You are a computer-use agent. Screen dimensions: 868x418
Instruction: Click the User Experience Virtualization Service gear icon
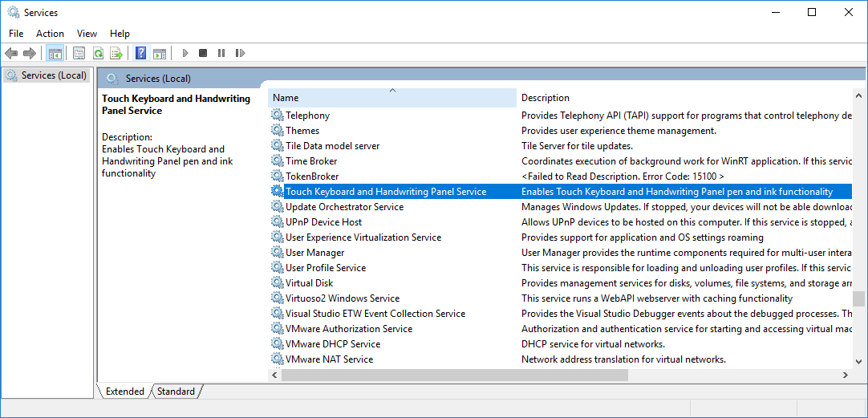coord(277,237)
